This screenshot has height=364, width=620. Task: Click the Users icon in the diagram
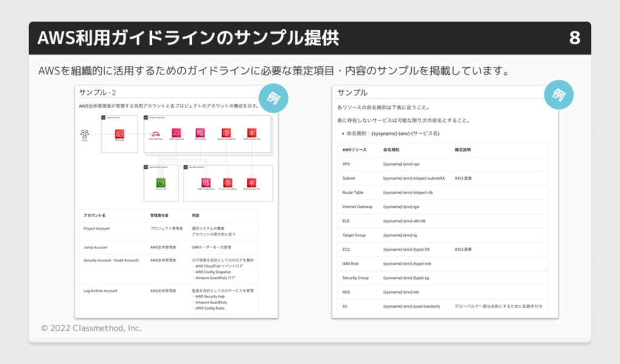pyautogui.click(x=85, y=134)
